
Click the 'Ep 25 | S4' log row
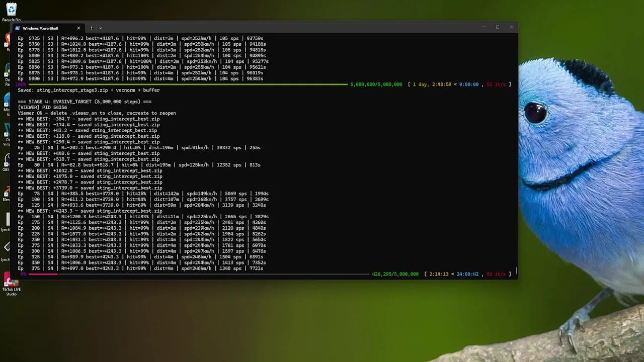[x=139, y=148]
